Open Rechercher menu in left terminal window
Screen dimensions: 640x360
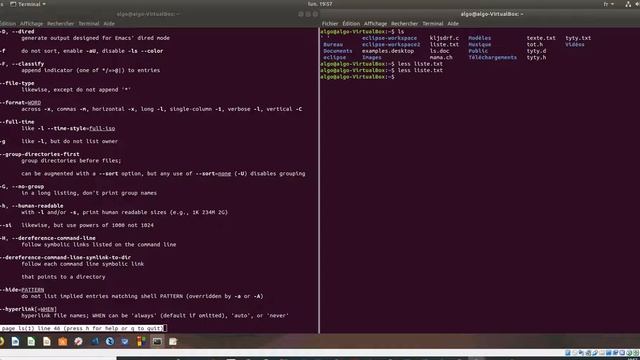coord(60,24)
